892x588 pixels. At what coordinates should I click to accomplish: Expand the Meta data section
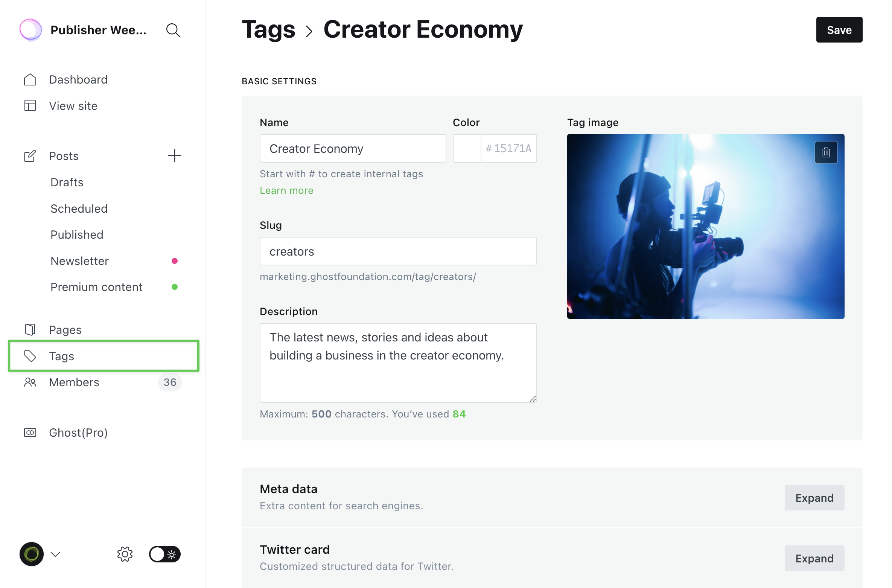pyautogui.click(x=814, y=498)
